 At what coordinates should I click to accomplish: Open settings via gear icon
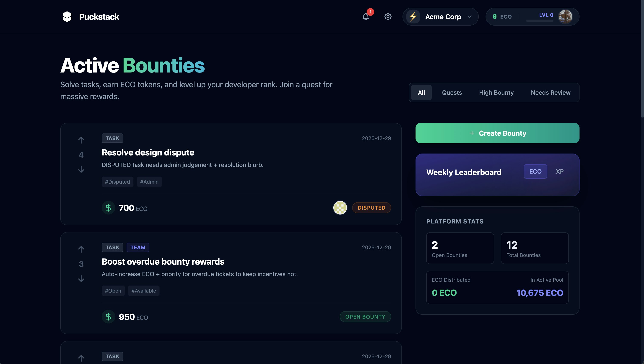[x=388, y=17]
